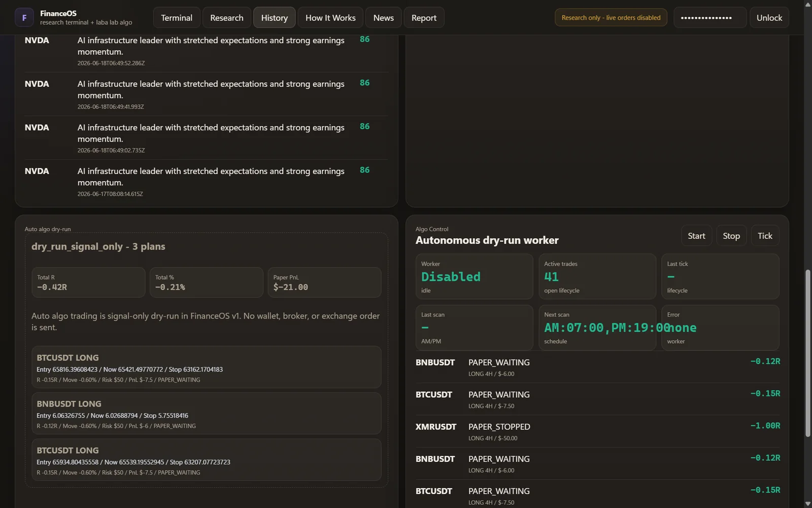Start the autonomous dry-run worker
Screen dimensions: 812x508
coord(696,236)
